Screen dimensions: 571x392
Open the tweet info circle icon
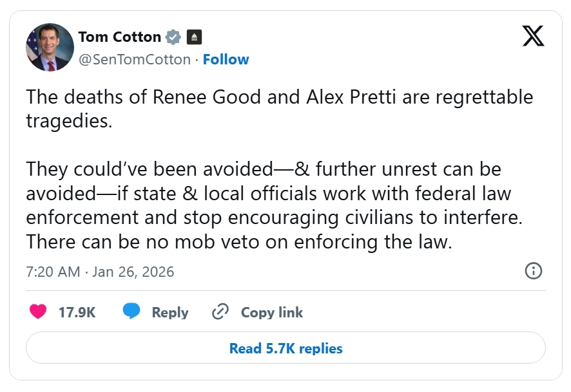[x=534, y=271]
